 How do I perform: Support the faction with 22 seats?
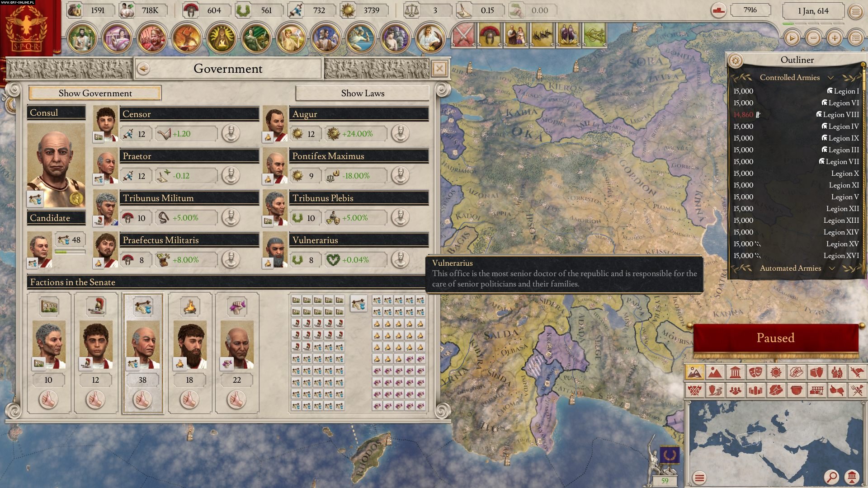[x=236, y=400]
